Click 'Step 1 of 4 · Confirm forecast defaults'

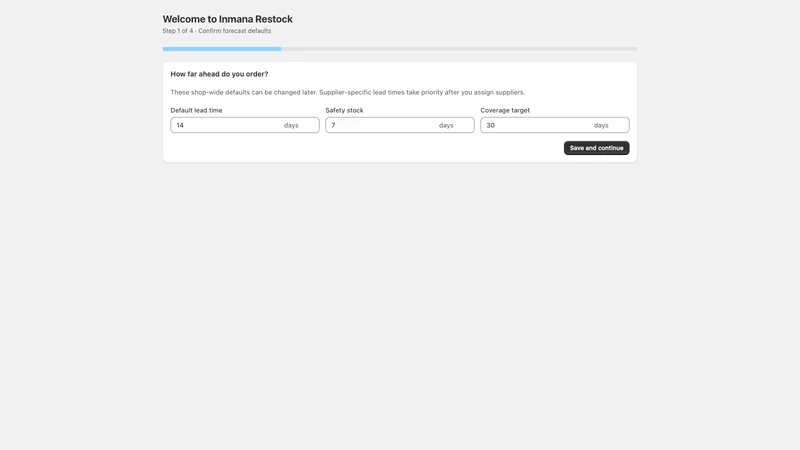[217, 31]
